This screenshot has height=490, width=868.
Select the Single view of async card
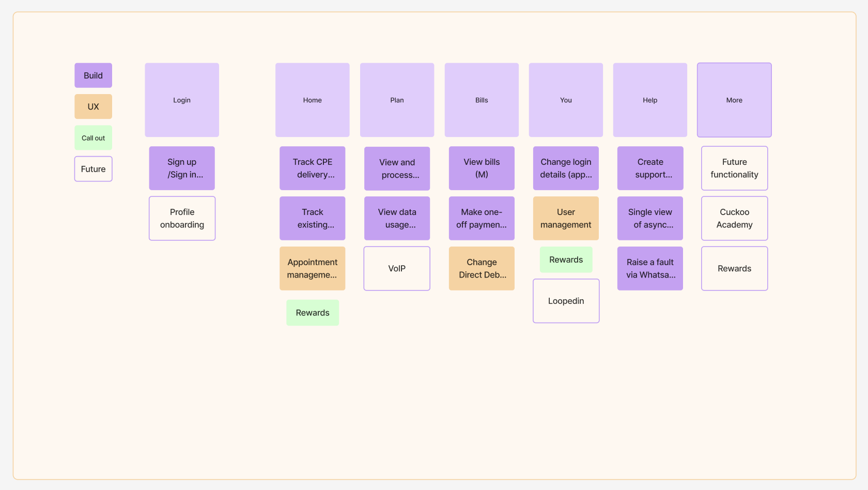(650, 218)
